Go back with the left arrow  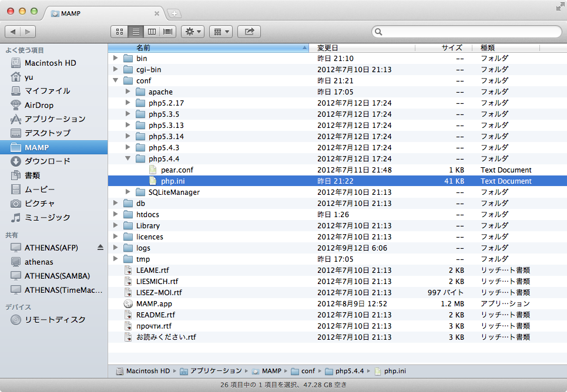[x=13, y=32]
